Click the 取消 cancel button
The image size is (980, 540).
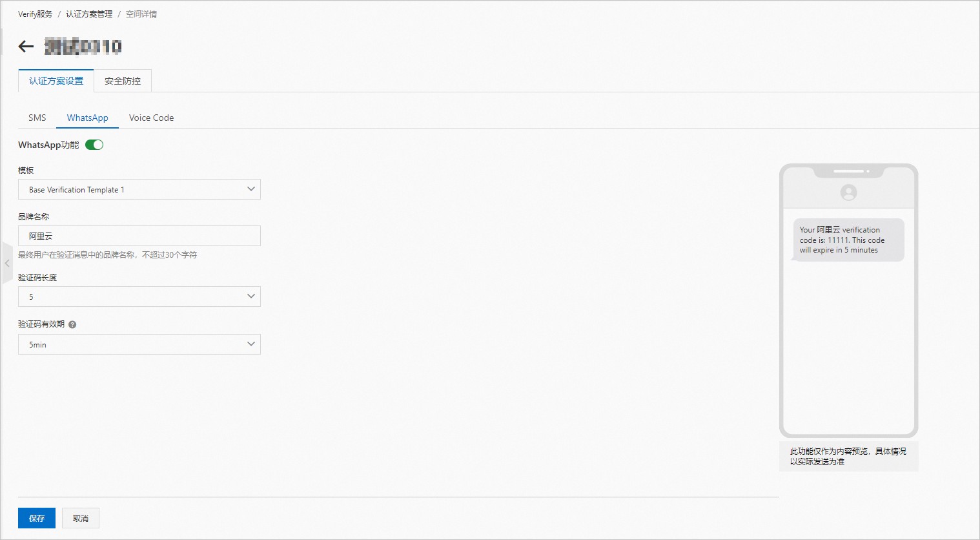click(x=81, y=518)
